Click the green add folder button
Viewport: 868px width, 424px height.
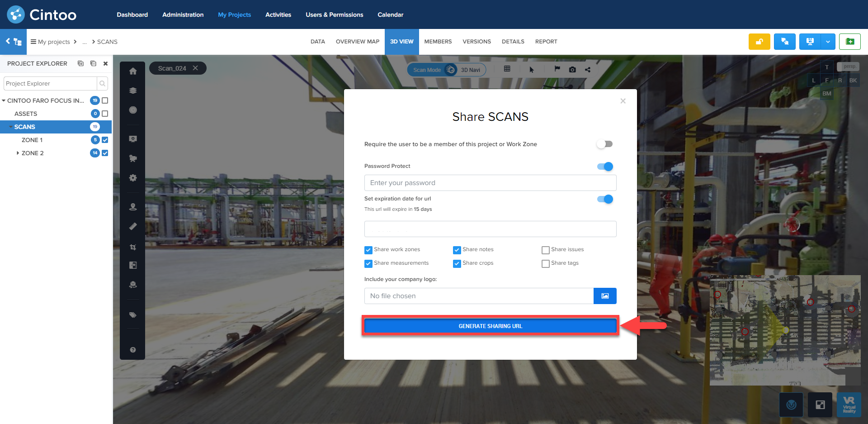click(850, 42)
